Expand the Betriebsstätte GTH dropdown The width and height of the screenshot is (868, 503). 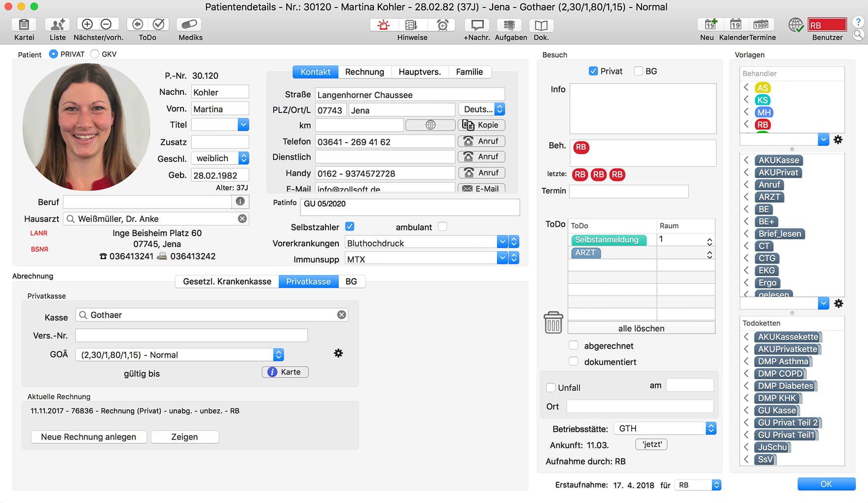point(711,429)
